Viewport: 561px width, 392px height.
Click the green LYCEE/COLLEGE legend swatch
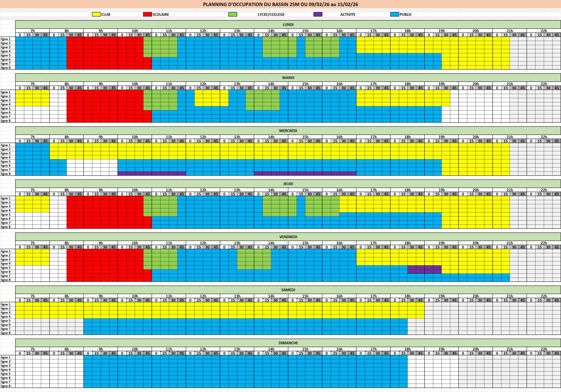[x=233, y=14]
